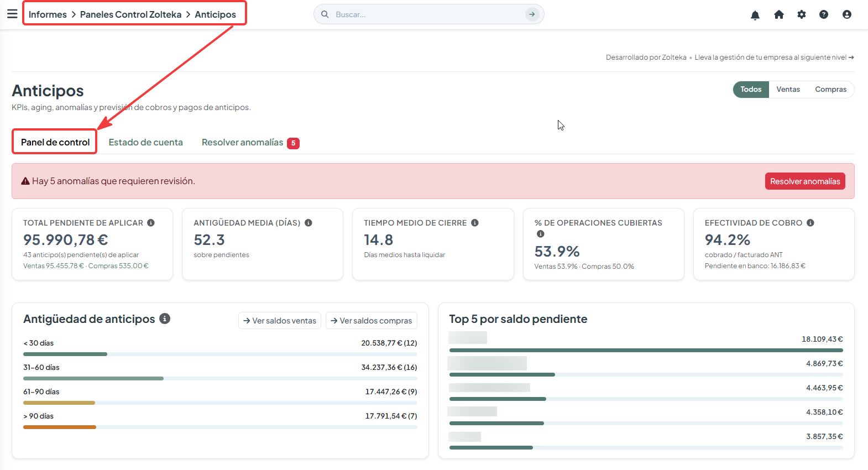This screenshot has height=470, width=868.
Task: Click the red anomalies count badge
Action: (293, 143)
